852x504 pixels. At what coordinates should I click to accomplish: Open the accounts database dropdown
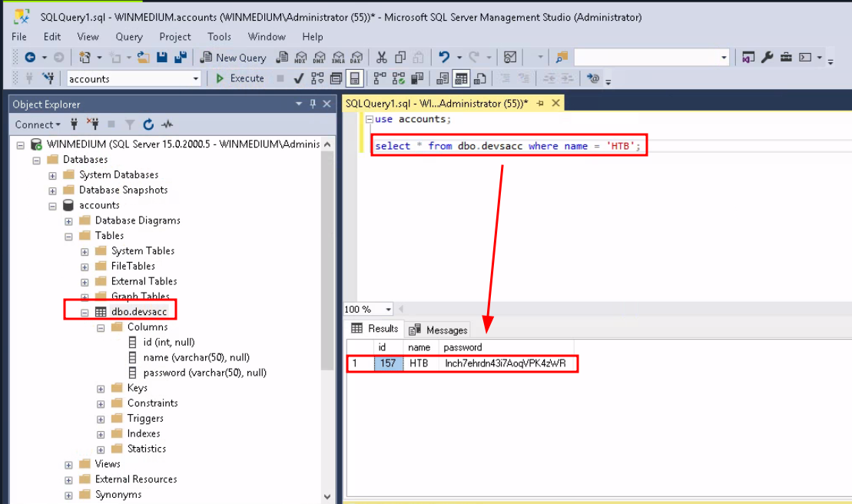(195, 78)
